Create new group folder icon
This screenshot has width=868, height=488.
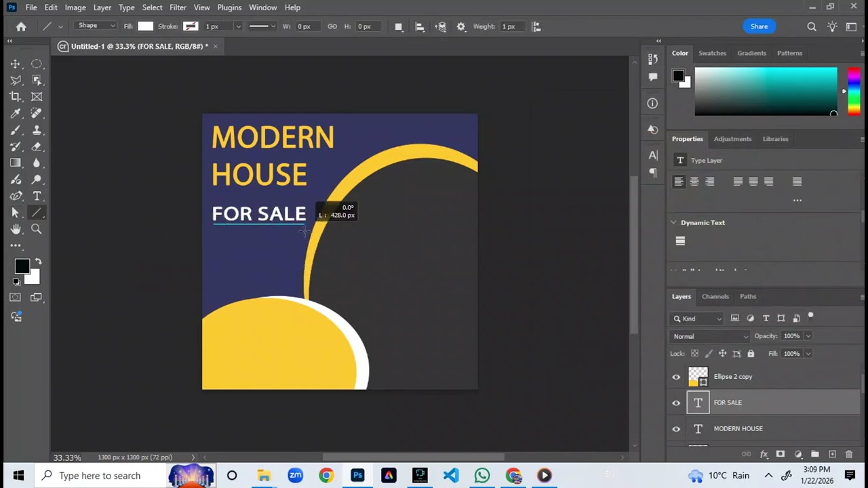click(815, 454)
